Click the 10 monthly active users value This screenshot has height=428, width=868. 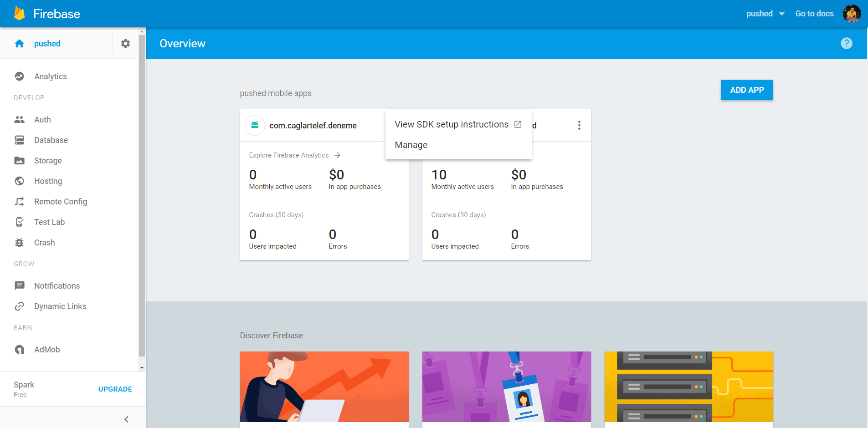439,175
